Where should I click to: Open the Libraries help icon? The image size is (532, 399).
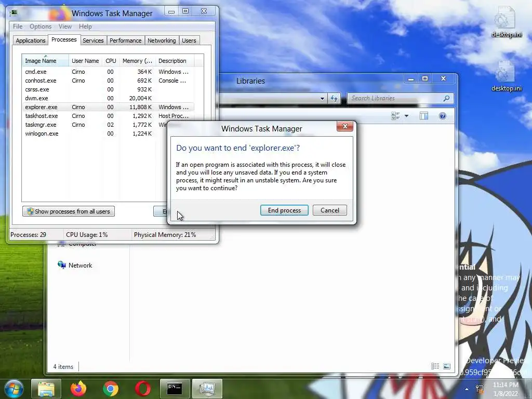point(443,116)
